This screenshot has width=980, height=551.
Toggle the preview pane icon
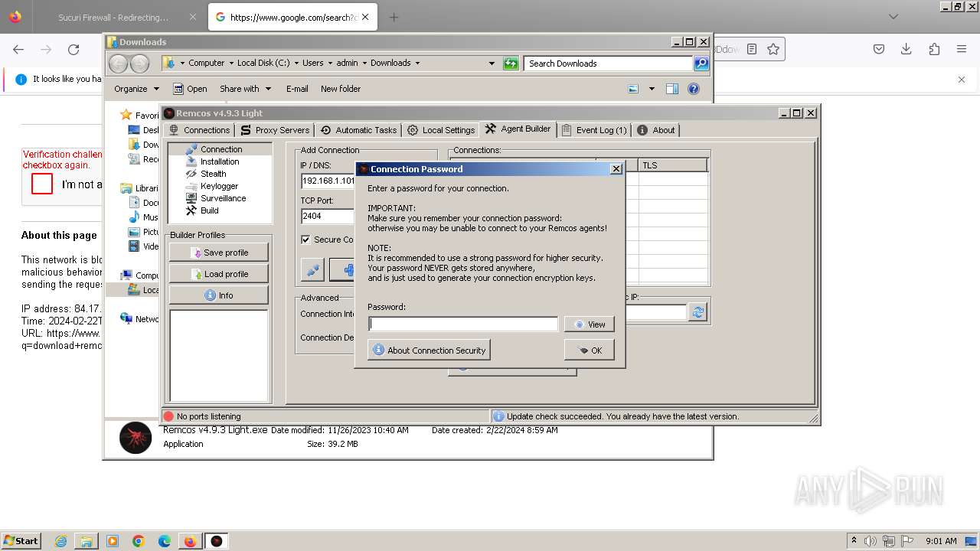672,89
